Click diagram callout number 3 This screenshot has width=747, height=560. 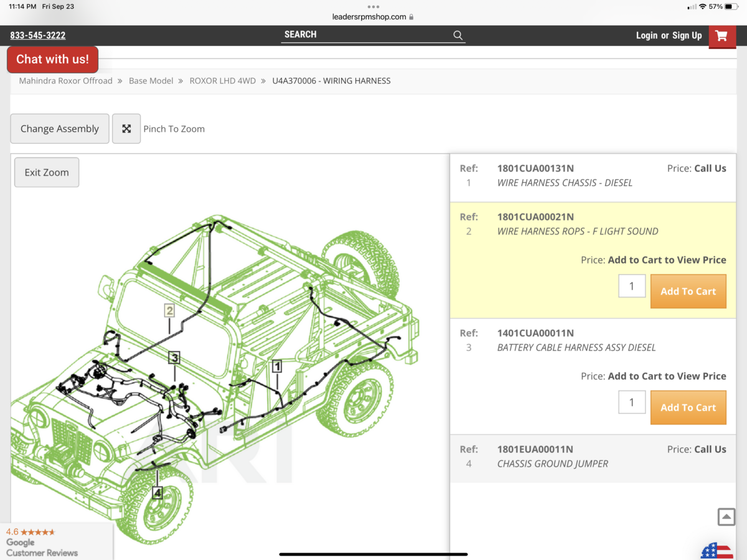click(175, 358)
